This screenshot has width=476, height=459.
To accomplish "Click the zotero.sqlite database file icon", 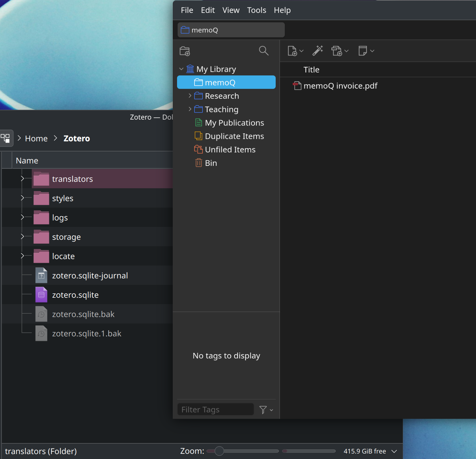I will coord(41,295).
